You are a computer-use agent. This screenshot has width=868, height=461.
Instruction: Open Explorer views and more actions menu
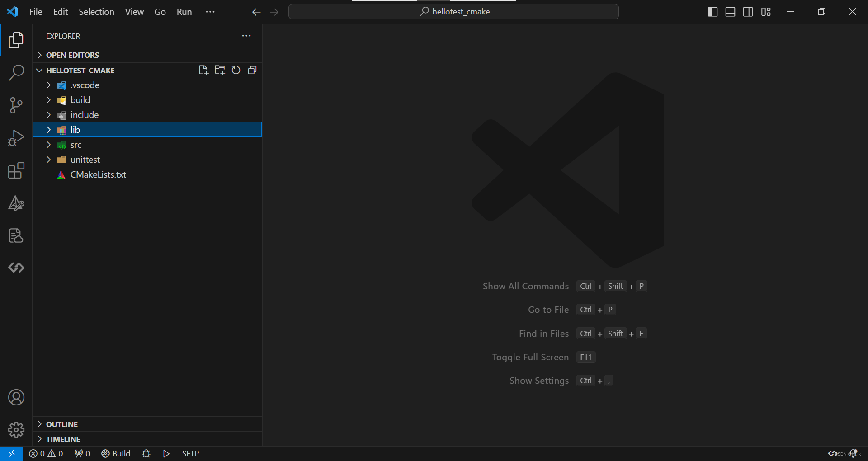246,36
